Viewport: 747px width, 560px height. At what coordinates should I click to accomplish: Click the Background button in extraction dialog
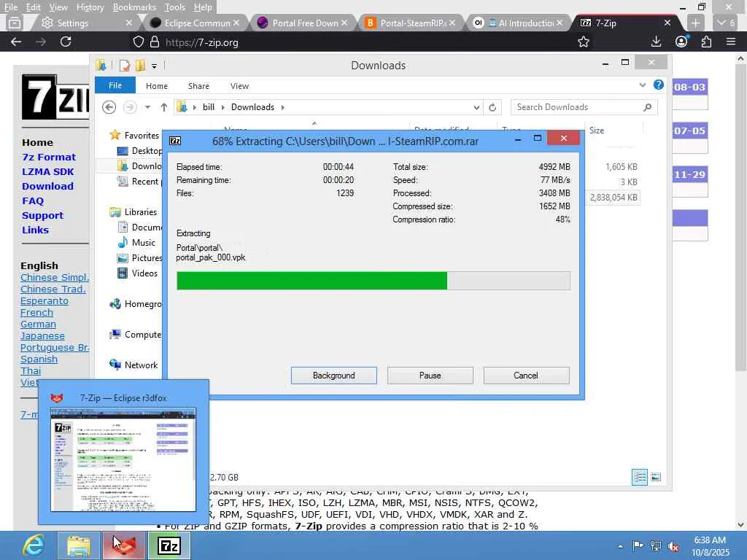coord(333,376)
